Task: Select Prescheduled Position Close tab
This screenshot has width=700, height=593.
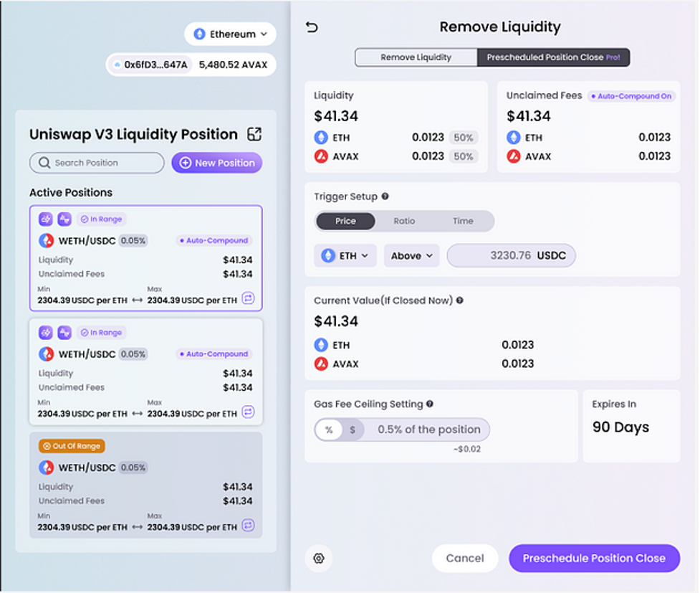Action: point(553,57)
